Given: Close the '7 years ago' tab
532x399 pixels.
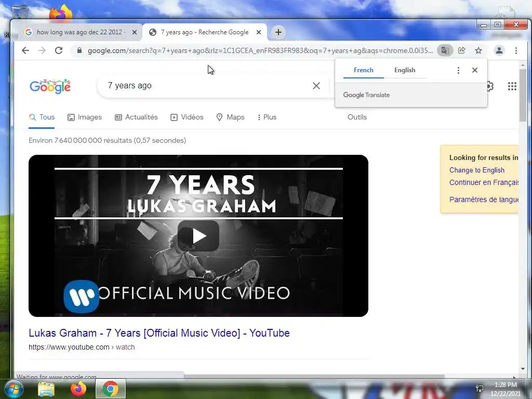Looking at the screenshot, I should coord(259,32).
